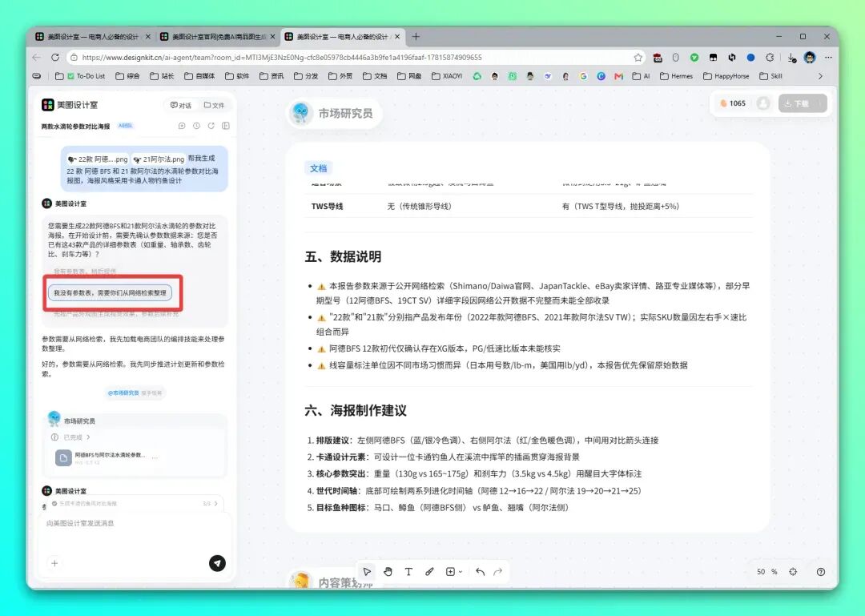Open the Skill bookmark folder
This screenshot has height=616, width=865.
click(x=770, y=76)
